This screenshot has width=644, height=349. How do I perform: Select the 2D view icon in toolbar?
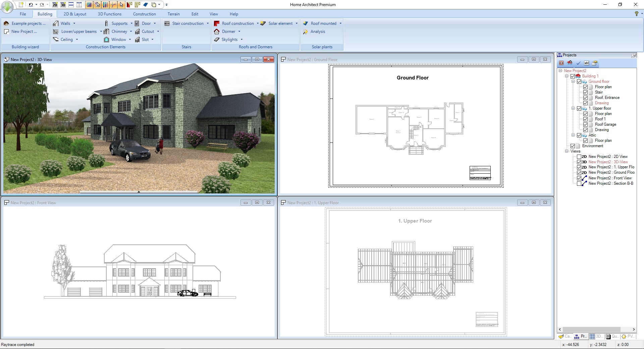(55, 5)
